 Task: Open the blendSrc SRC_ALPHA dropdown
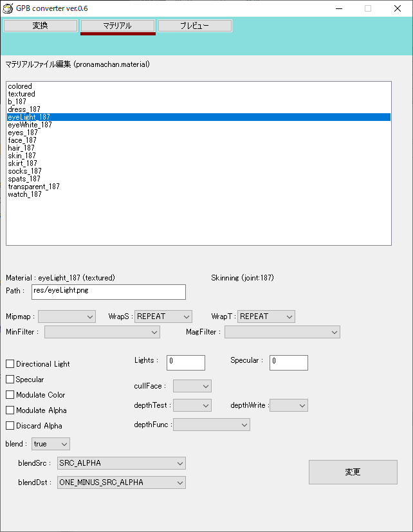(x=121, y=463)
